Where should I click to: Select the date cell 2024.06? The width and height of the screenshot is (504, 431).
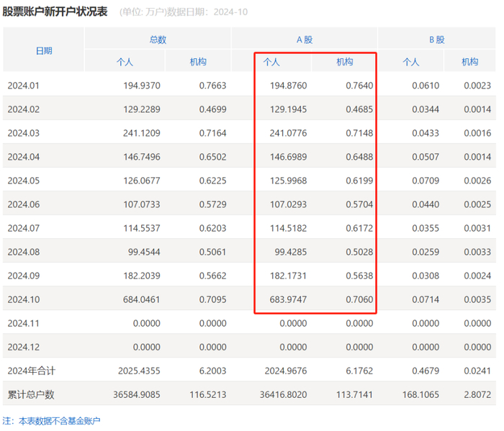[24, 204]
